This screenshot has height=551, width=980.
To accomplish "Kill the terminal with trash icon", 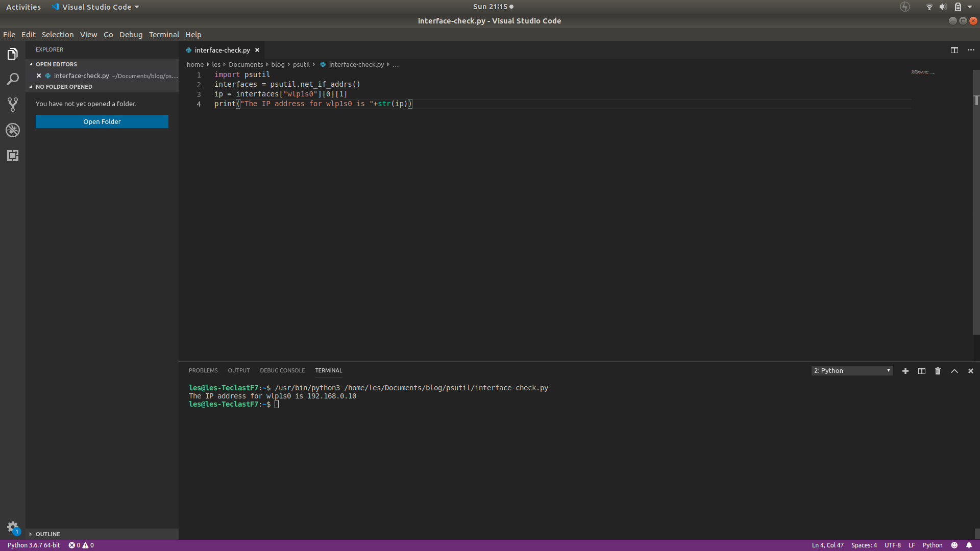I will tap(938, 371).
